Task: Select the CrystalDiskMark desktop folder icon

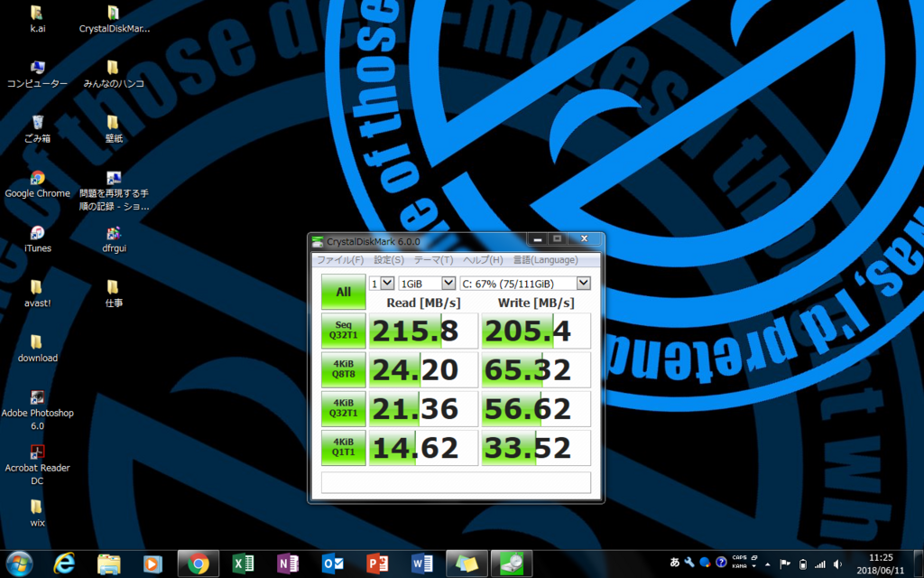Action: coord(114,19)
